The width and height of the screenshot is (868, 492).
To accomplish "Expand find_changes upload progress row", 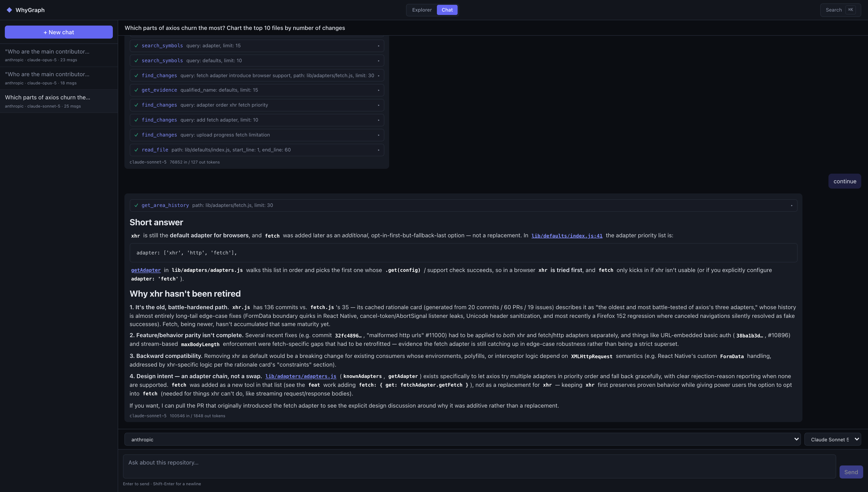I will pos(257,135).
